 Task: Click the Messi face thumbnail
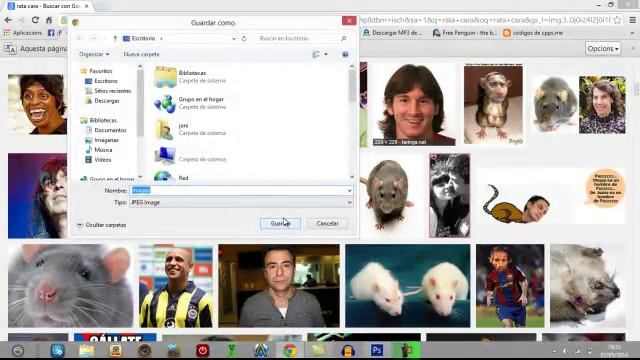coord(413,104)
